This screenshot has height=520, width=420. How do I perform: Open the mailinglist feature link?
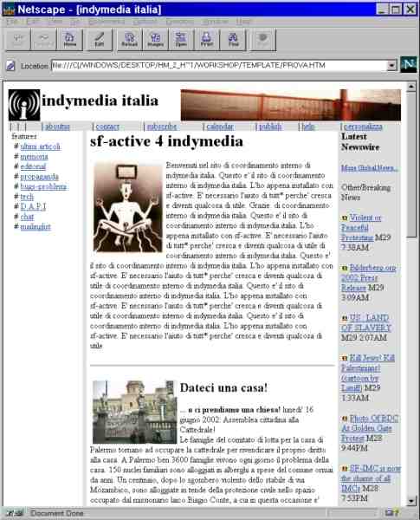point(36,227)
